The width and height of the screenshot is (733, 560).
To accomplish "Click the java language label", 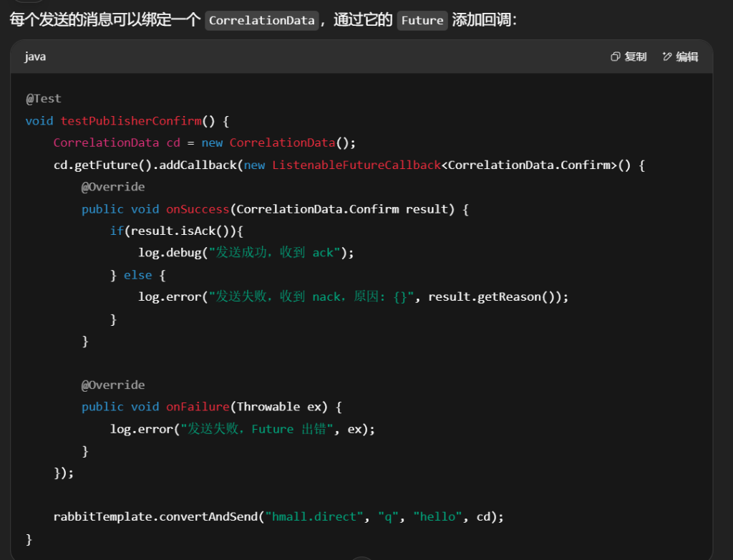I will point(35,57).
